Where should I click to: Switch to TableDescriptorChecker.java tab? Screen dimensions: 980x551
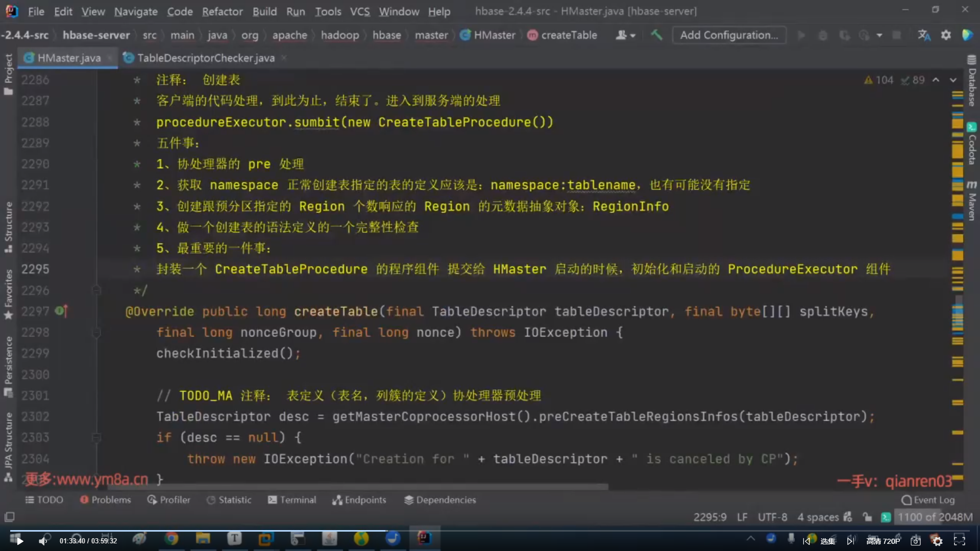(x=206, y=58)
